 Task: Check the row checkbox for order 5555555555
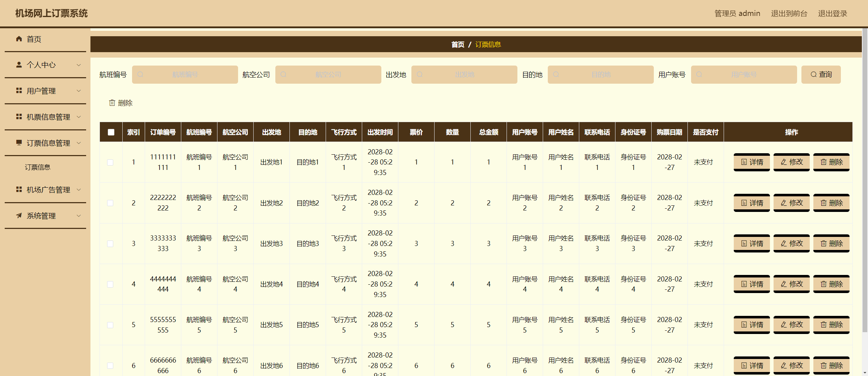(x=110, y=325)
